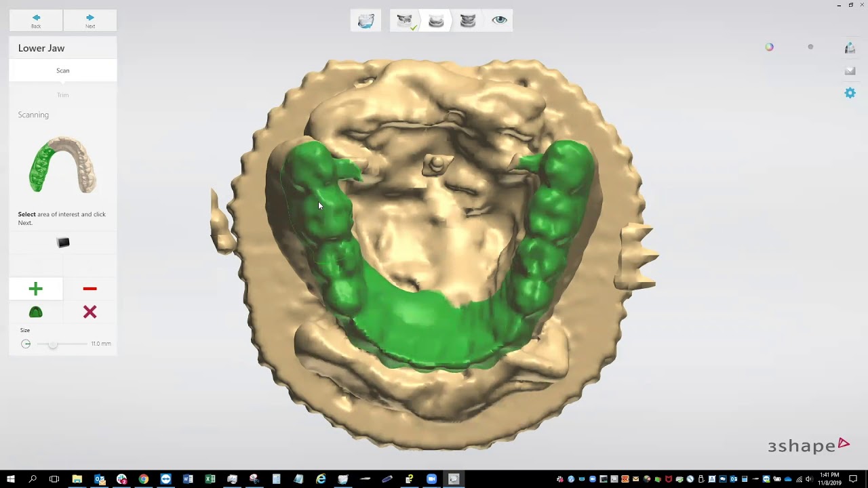Viewport: 868px width, 488px height.
Task: Click the black scanner device icon
Action: pyautogui.click(x=63, y=243)
